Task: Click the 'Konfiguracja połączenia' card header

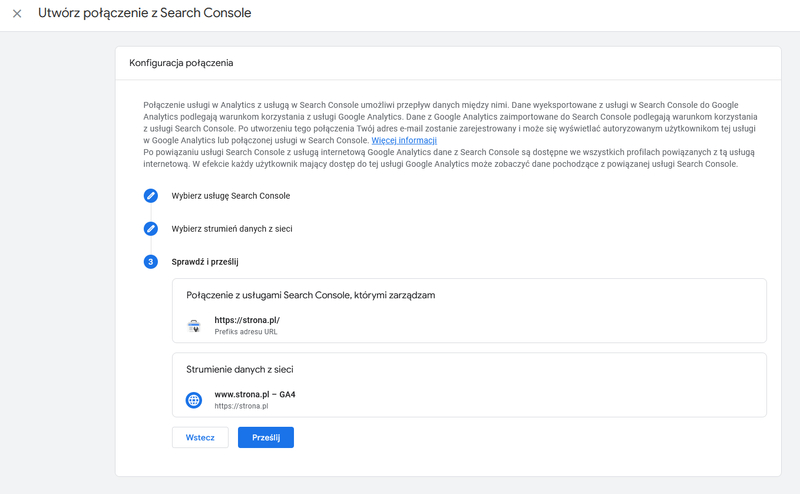Action: 181,63
